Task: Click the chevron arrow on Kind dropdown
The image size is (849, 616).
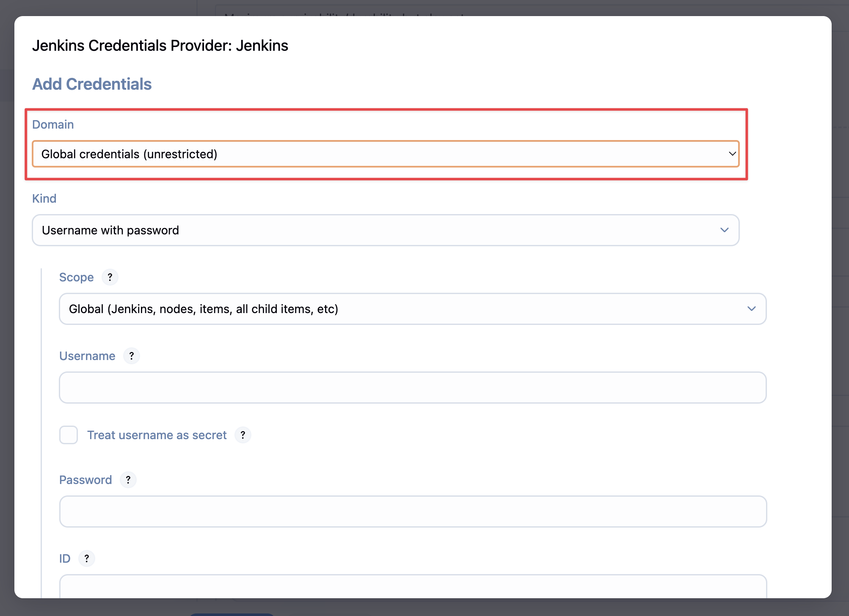Action: [724, 230]
